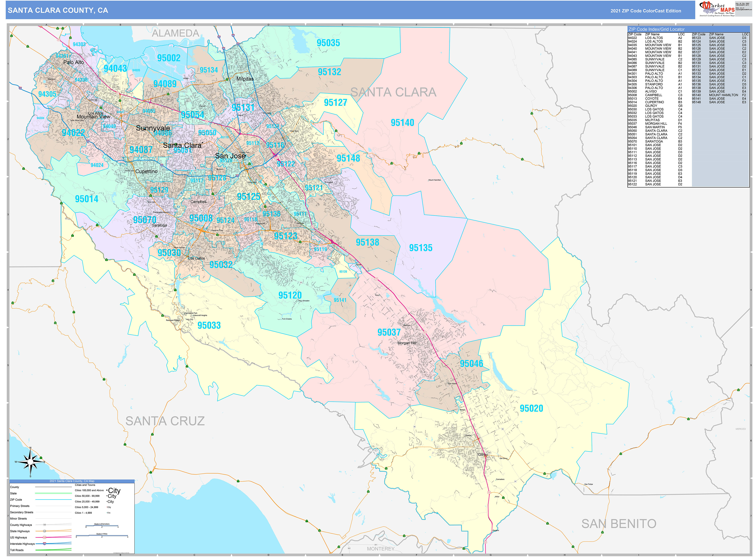
Task: Expand the Cities and Towns legend section
Action: [x=85, y=485]
